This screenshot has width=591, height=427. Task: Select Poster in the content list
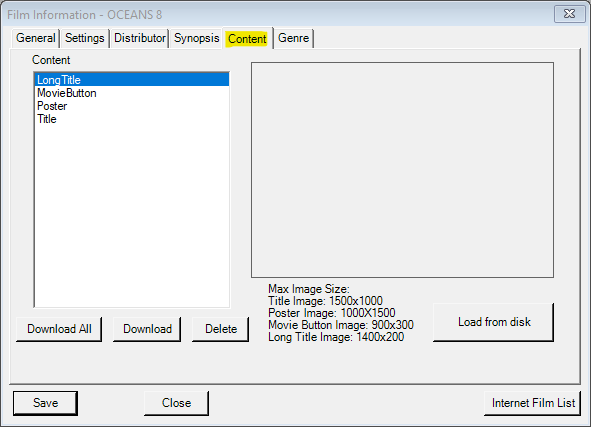click(132, 106)
